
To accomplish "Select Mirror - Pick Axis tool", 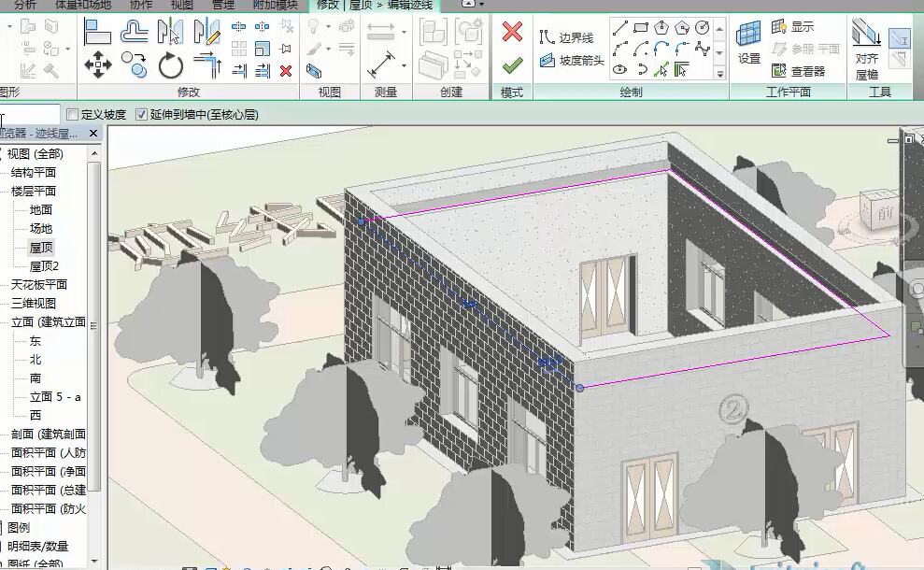I will [x=170, y=32].
